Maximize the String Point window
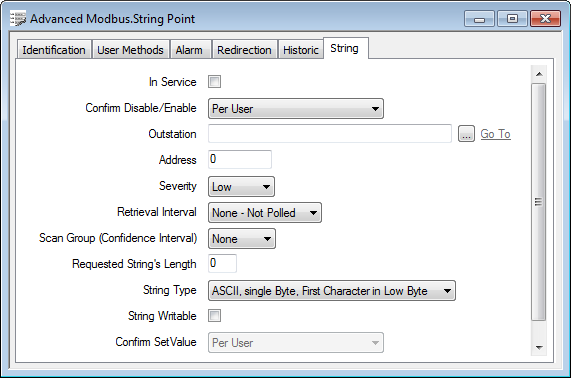Screen dimensions: 571x378 pos(512,19)
